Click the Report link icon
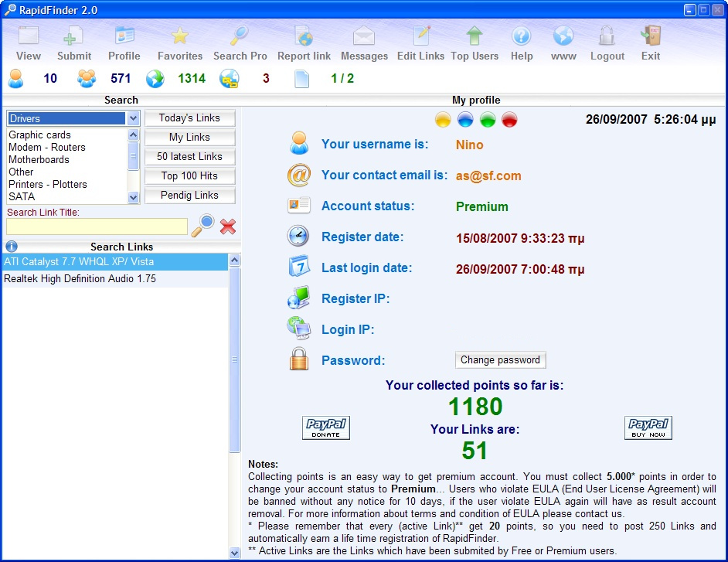The image size is (728, 562). 304,37
